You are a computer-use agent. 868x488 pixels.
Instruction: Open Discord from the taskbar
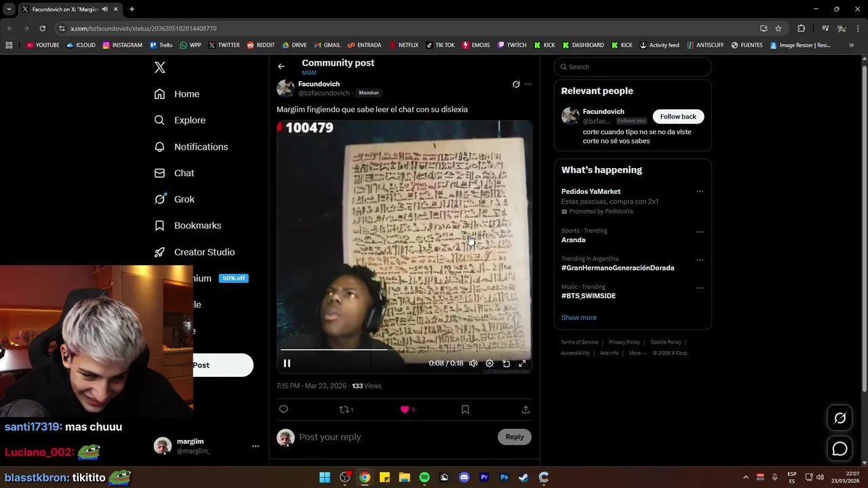464,477
